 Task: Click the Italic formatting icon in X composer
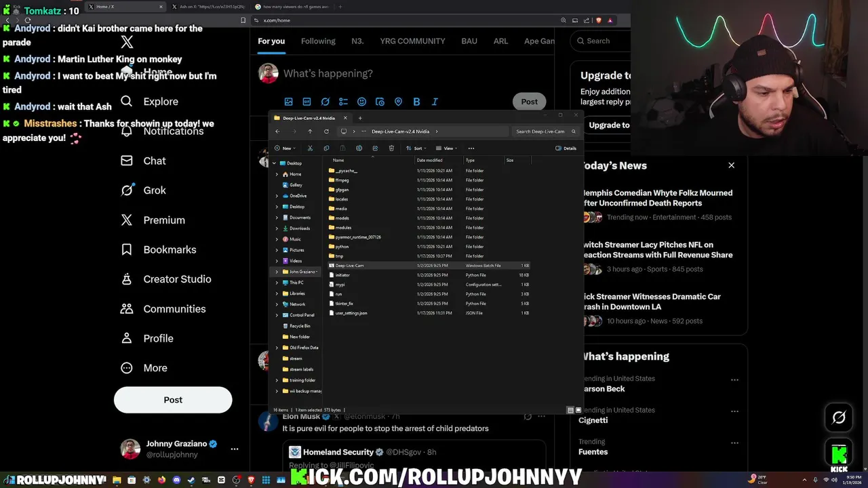435,102
